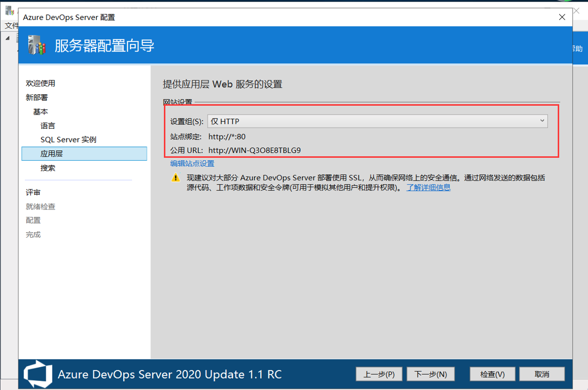The image size is (588, 390).
Task: Click the 公用 URL: label
Action: [x=186, y=150]
